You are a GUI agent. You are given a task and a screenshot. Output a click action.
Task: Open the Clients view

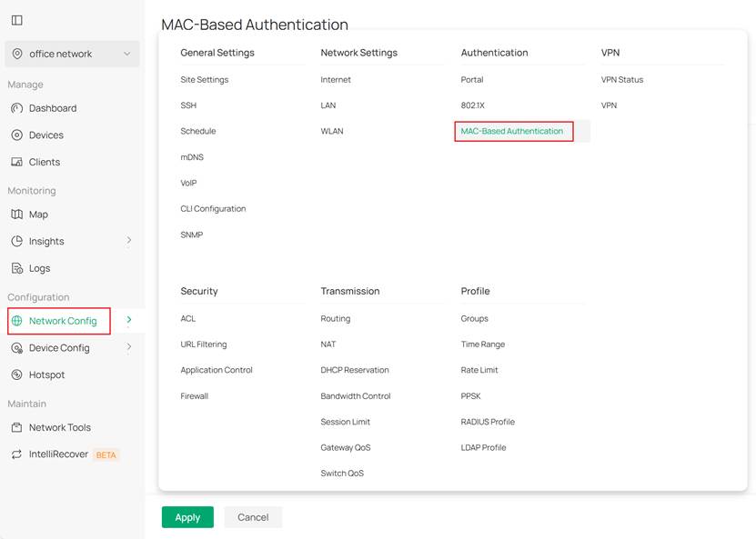[x=43, y=162]
